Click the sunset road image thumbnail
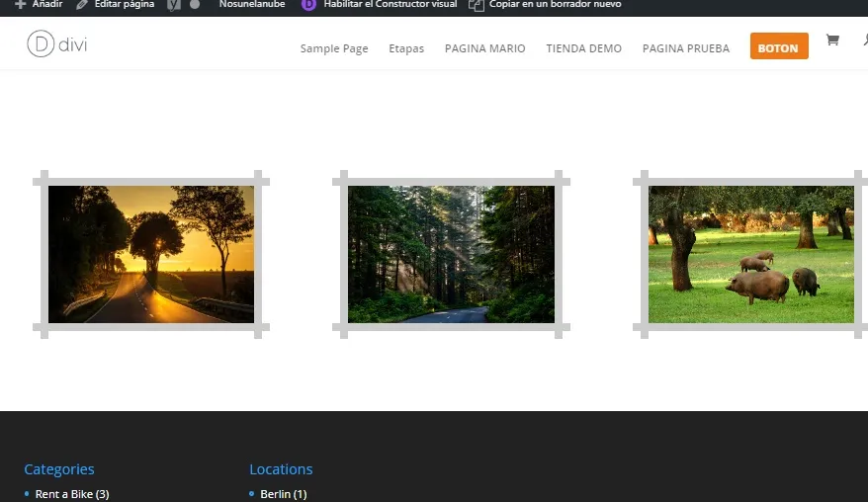 click(x=151, y=254)
